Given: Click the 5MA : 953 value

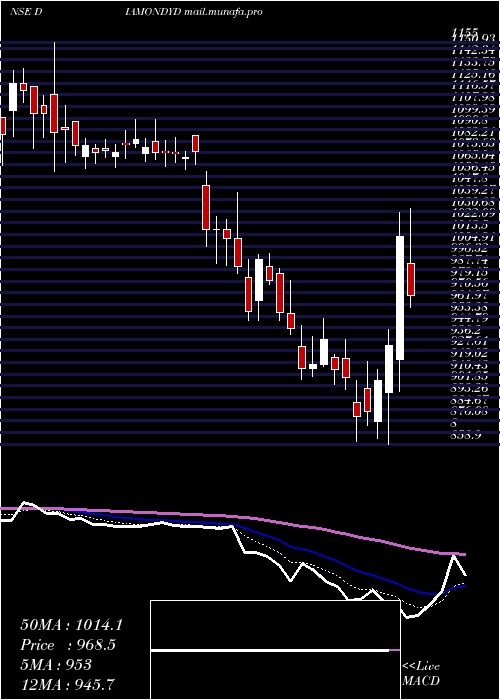Looking at the screenshot, I should tap(56, 665).
